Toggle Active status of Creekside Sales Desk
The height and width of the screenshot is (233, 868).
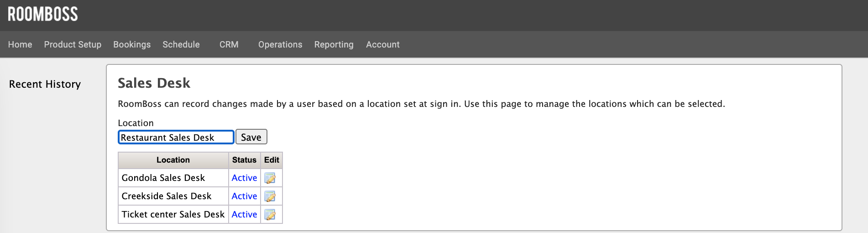coord(244,196)
